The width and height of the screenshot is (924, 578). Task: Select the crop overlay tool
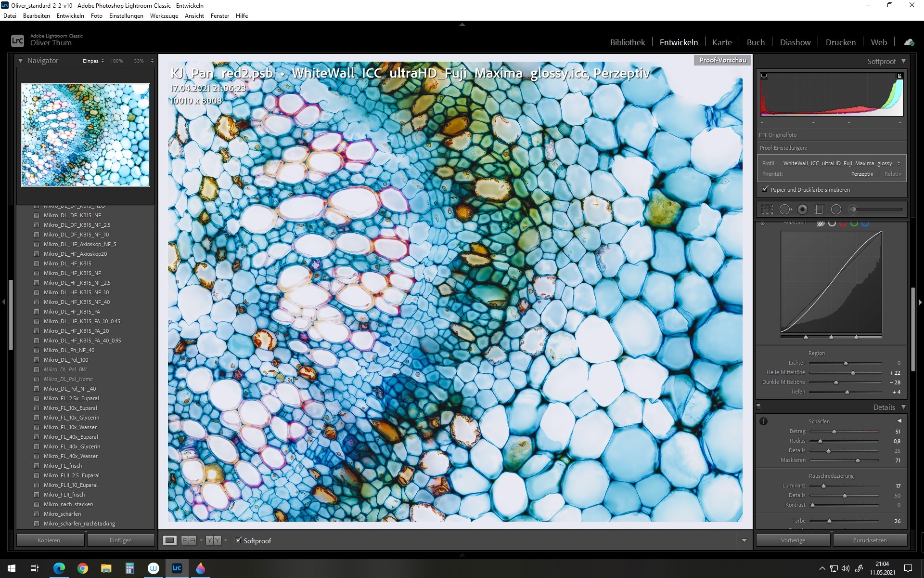click(x=767, y=210)
